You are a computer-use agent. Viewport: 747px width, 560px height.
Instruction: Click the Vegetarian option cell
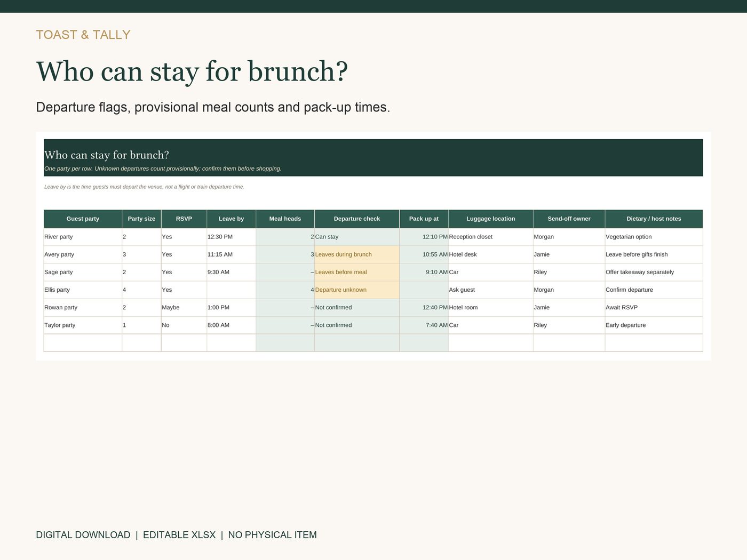[x=654, y=237]
